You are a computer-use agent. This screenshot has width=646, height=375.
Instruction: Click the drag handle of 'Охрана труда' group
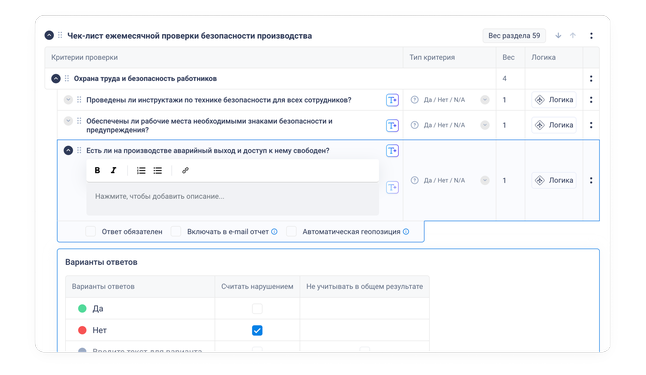point(67,78)
